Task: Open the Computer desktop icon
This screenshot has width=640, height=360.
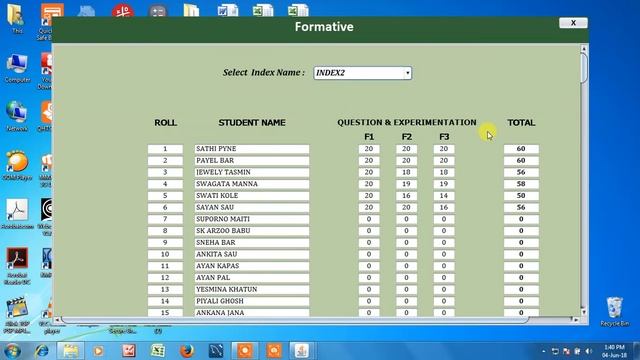Action: point(17,68)
